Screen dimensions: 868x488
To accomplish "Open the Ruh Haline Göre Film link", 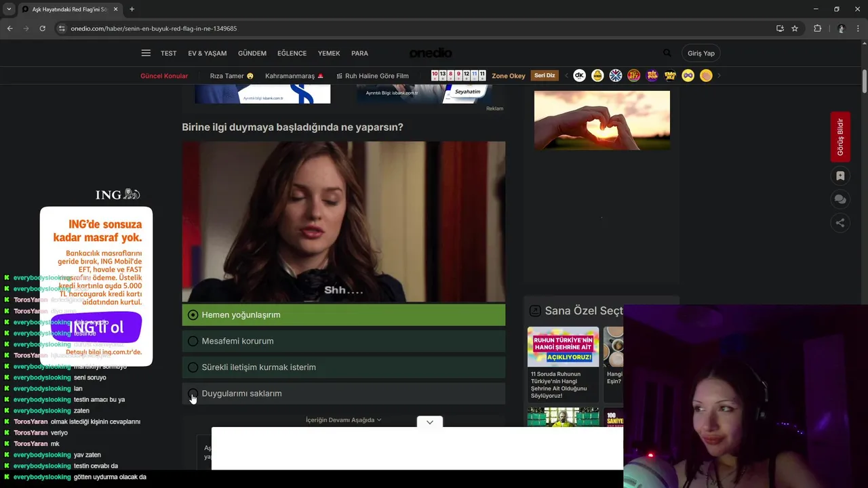I will pyautogui.click(x=373, y=76).
